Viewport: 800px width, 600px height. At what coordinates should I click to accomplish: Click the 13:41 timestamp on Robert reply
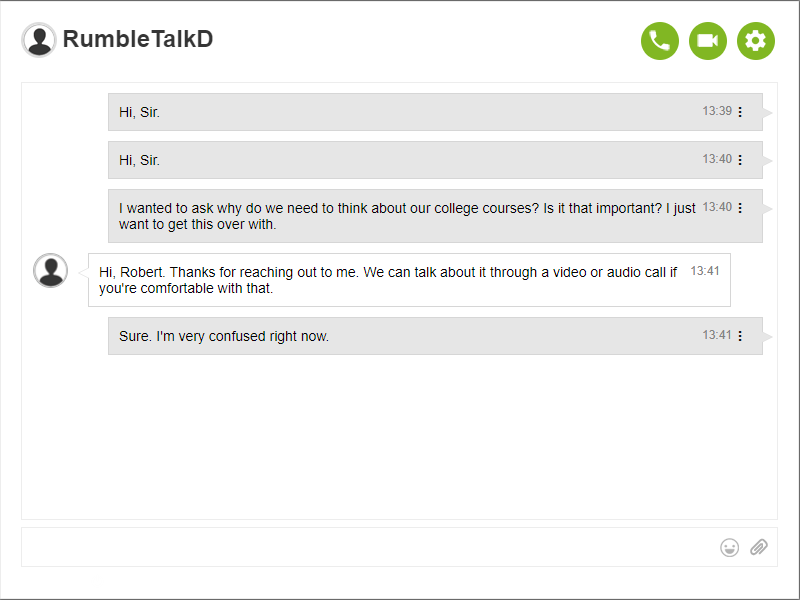(705, 271)
